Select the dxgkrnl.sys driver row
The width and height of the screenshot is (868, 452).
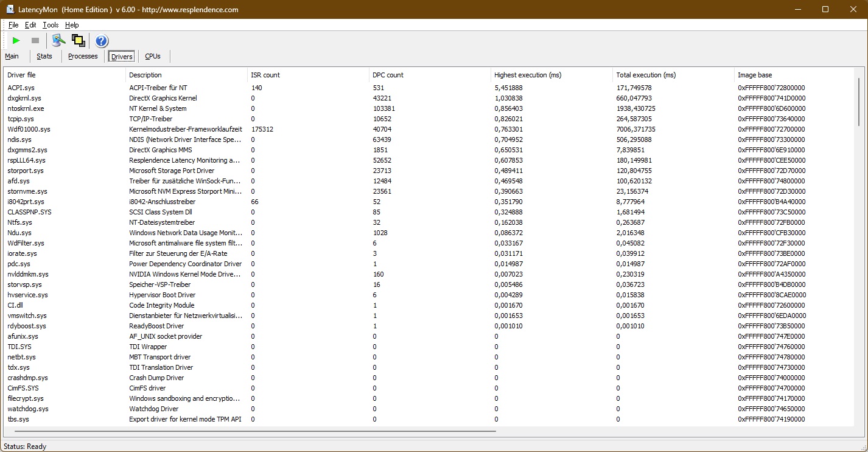point(429,98)
